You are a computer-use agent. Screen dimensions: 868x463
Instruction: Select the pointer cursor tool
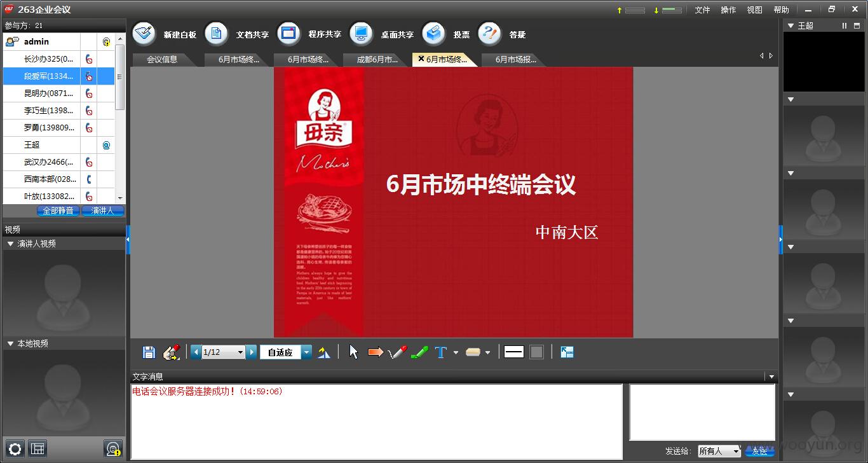tap(354, 352)
